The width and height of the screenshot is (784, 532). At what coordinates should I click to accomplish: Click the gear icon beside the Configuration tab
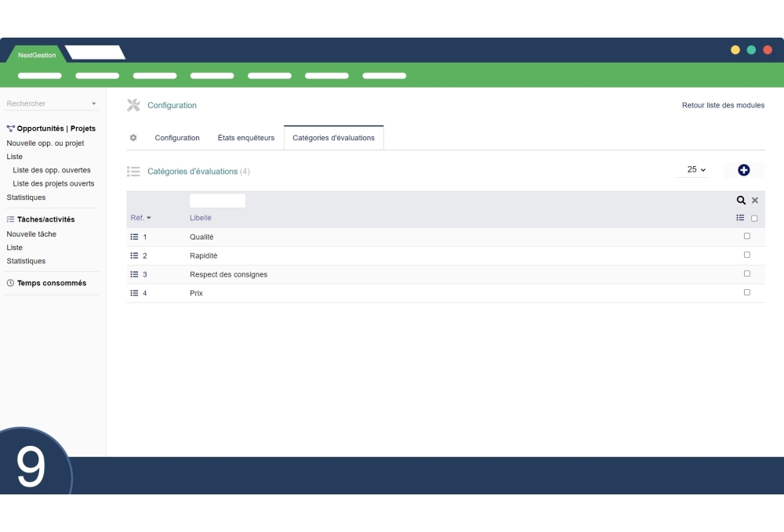click(133, 138)
